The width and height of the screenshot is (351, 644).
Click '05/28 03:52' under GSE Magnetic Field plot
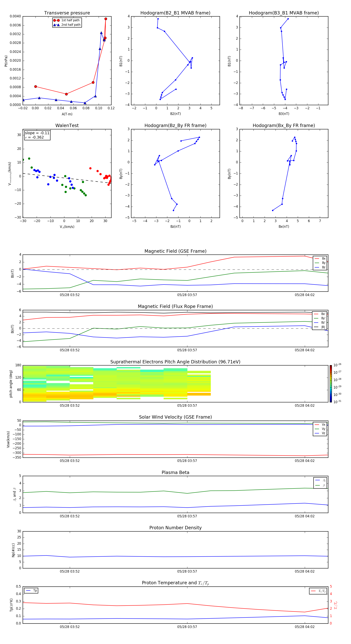tap(70, 295)
